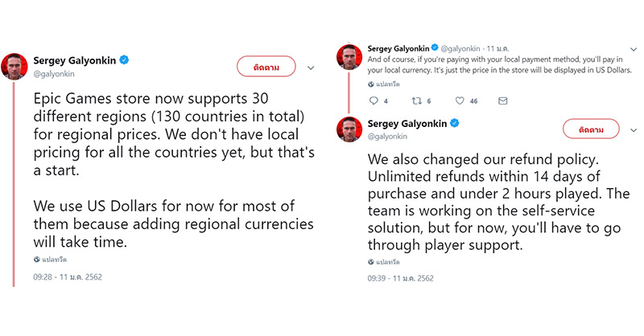Like the tweet about local currency payment
This screenshot has width=644, height=336.
click(460, 100)
